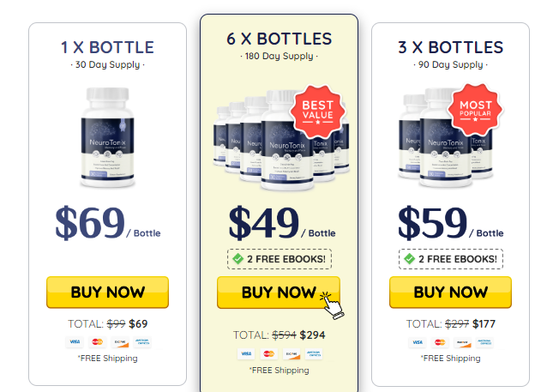Click the Mastercard icon under 1 bottle offer
The height and width of the screenshot is (392, 553).
pos(97,341)
